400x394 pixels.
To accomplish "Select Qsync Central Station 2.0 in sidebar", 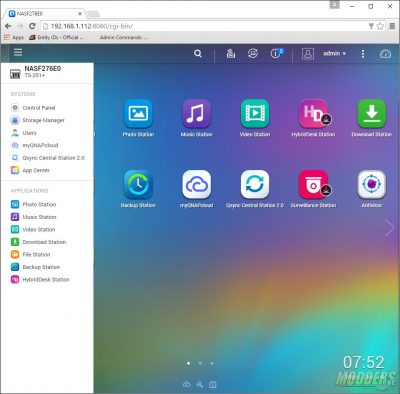I will click(x=53, y=158).
